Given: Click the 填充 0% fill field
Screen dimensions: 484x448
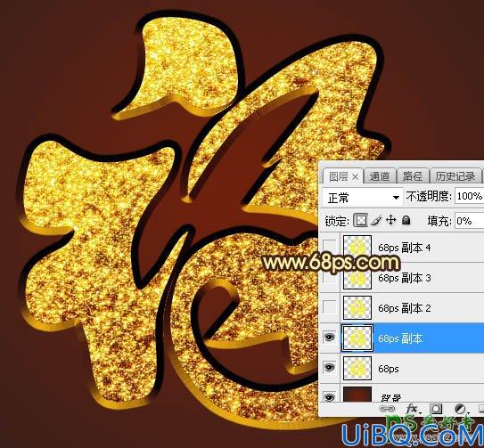Looking at the screenshot, I should 469,221.
